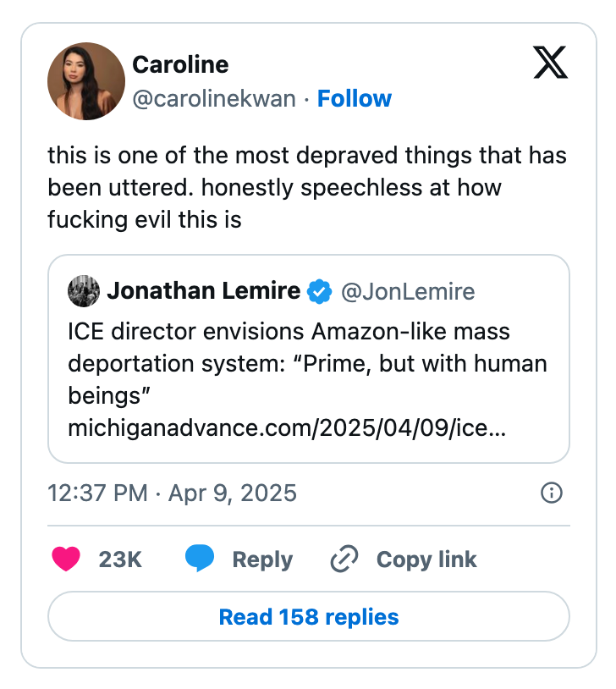Click the 23K like count

pos(120,559)
